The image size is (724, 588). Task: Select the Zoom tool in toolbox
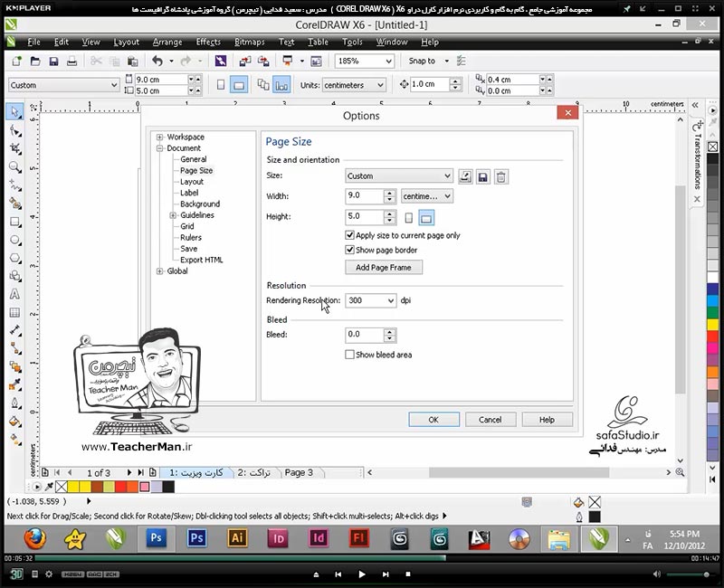(15, 167)
